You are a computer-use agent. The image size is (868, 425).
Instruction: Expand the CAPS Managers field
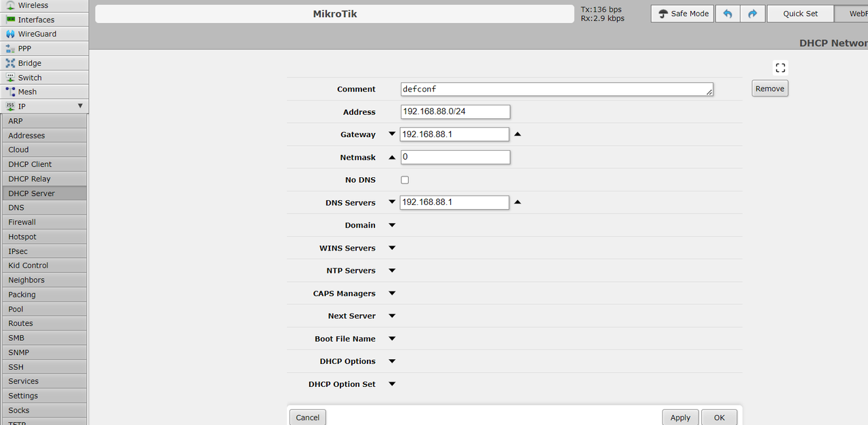392,293
